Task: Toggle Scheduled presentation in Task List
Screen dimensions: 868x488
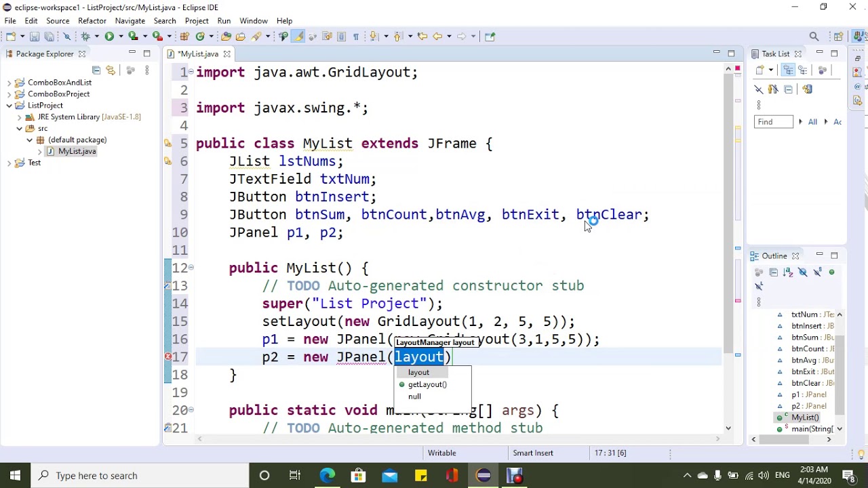Action: 802,70
